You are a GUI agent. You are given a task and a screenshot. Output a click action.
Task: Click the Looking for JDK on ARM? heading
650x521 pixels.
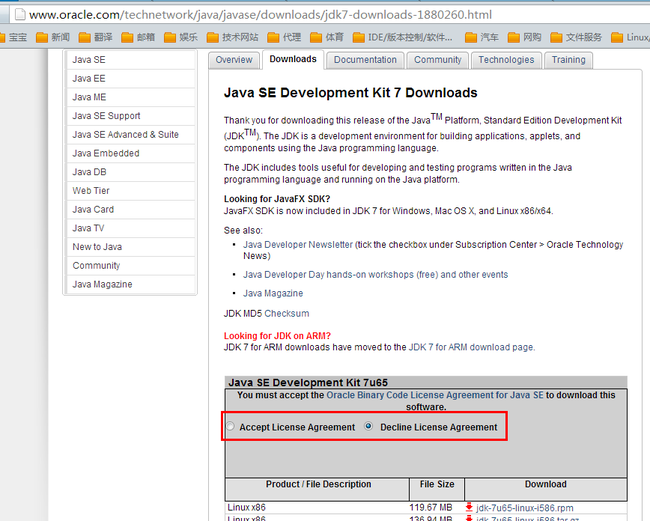277,336
